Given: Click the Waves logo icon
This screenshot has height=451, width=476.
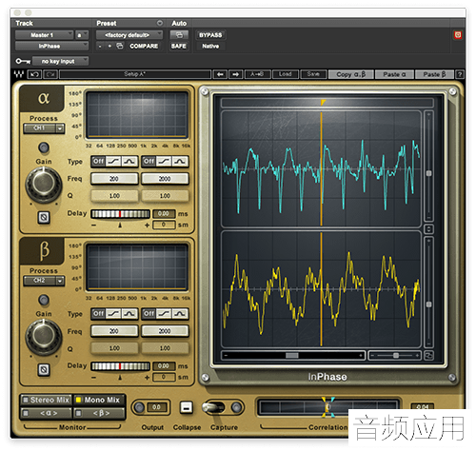Looking at the screenshot, I should [x=19, y=74].
